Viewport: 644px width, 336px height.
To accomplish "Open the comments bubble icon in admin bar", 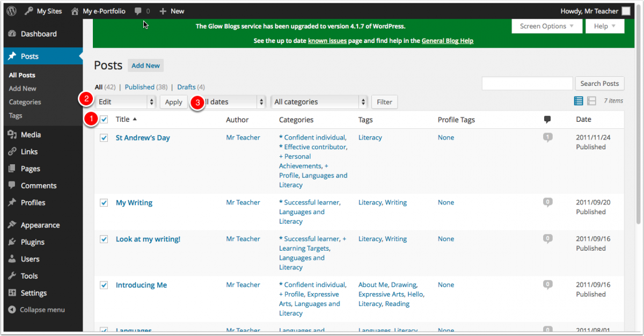I will (138, 11).
